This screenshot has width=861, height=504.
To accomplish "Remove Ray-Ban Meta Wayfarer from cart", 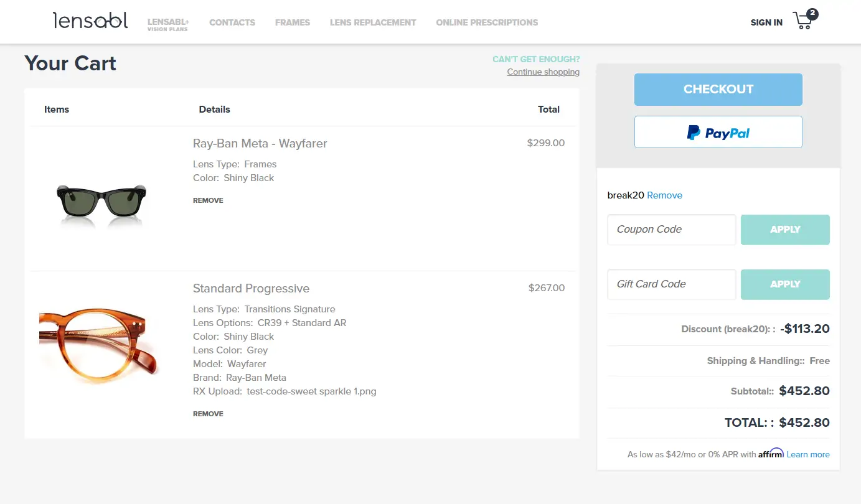I will click(208, 200).
